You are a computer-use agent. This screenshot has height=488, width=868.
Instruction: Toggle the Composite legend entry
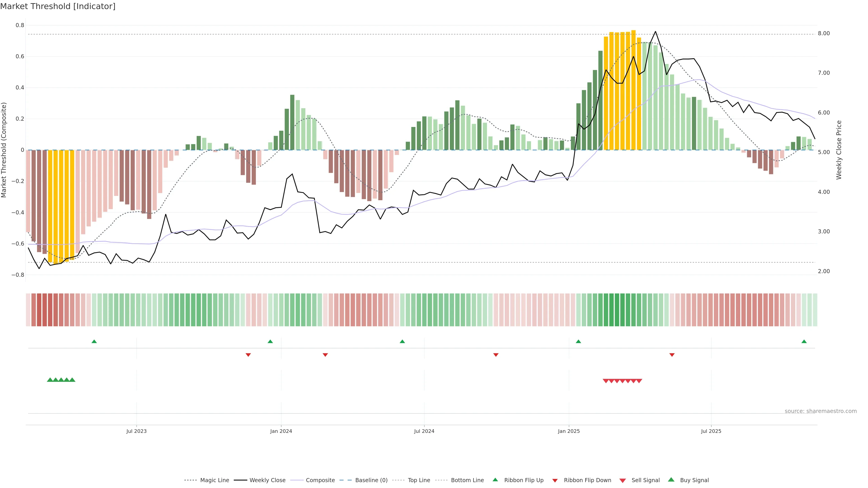pos(320,480)
